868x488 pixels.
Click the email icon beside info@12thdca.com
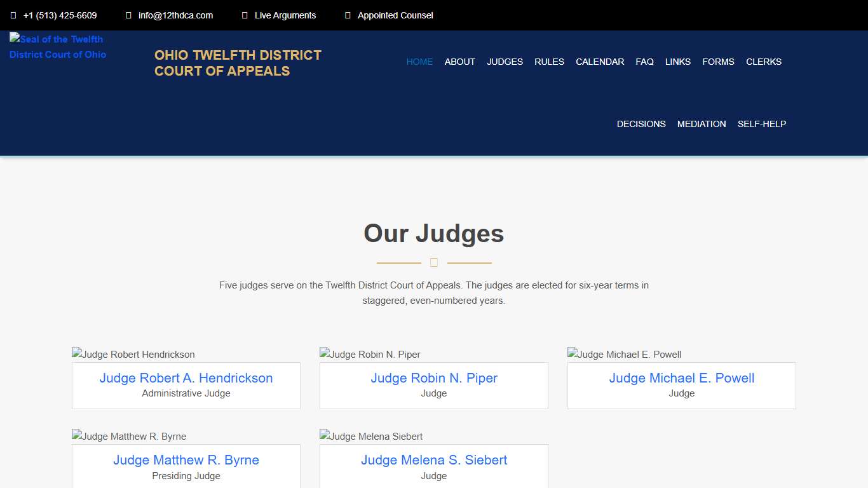[127, 15]
